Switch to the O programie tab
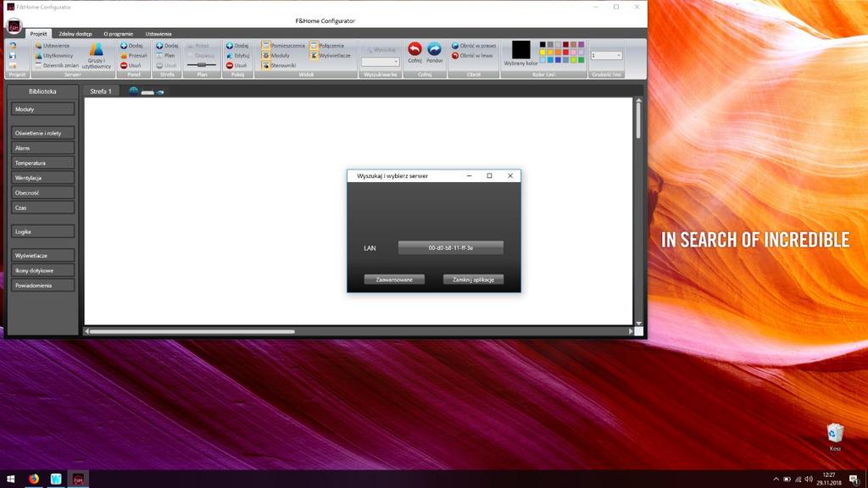This screenshot has height=488, width=868. [119, 34]
